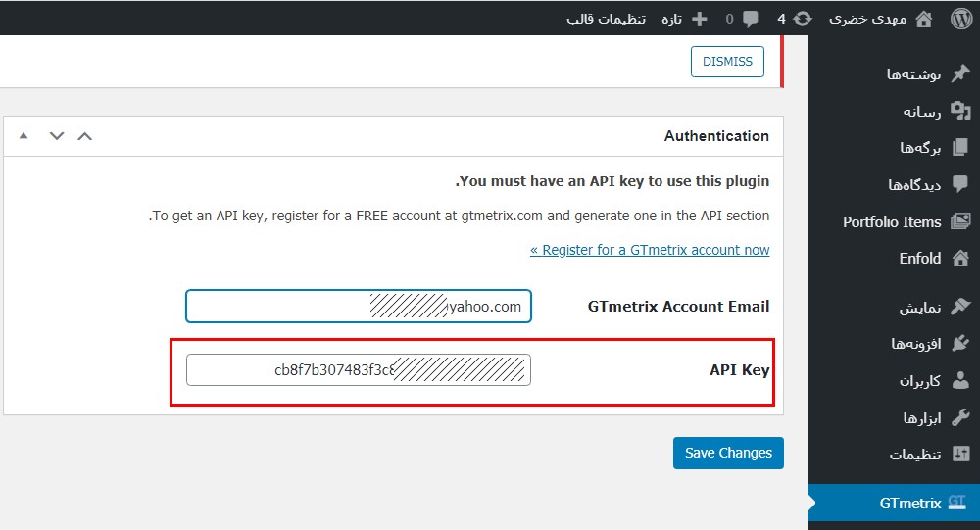This screenshot has height=530, width=980.
Task: Click 'You must have an API key' text
Action: pos(612,181)
